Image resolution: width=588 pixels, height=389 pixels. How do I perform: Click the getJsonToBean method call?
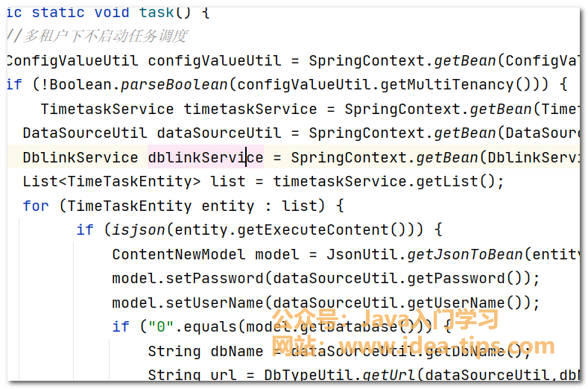pyautogui.click(x=464, y=254)
